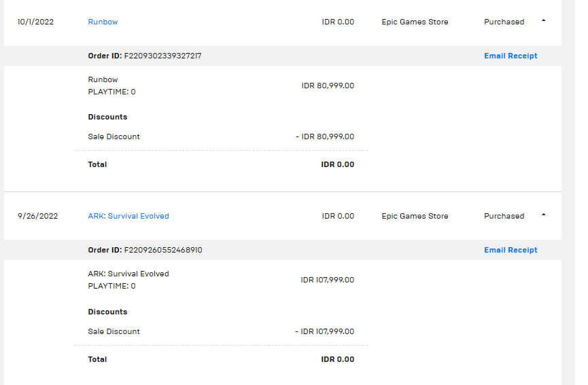Screen dimensions: 588x385
Task: Click the Discounts heading under Runbow
Action: coord(107,117)
